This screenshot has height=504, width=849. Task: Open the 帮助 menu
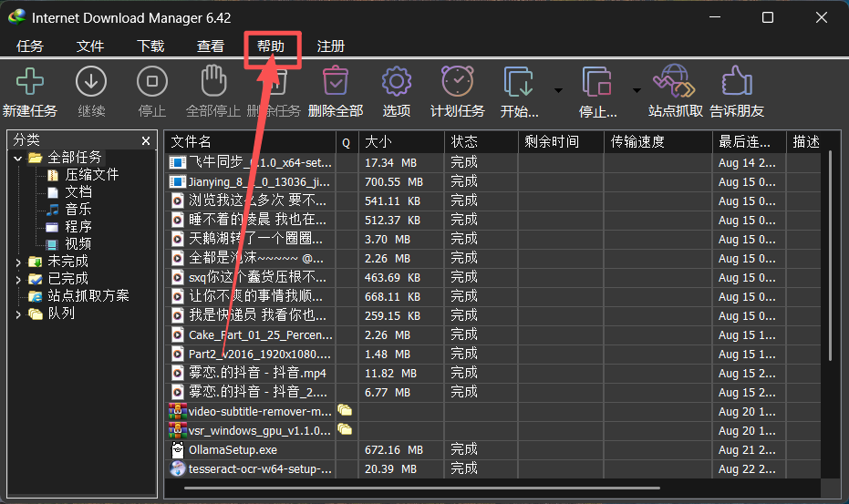coord(271,46)
